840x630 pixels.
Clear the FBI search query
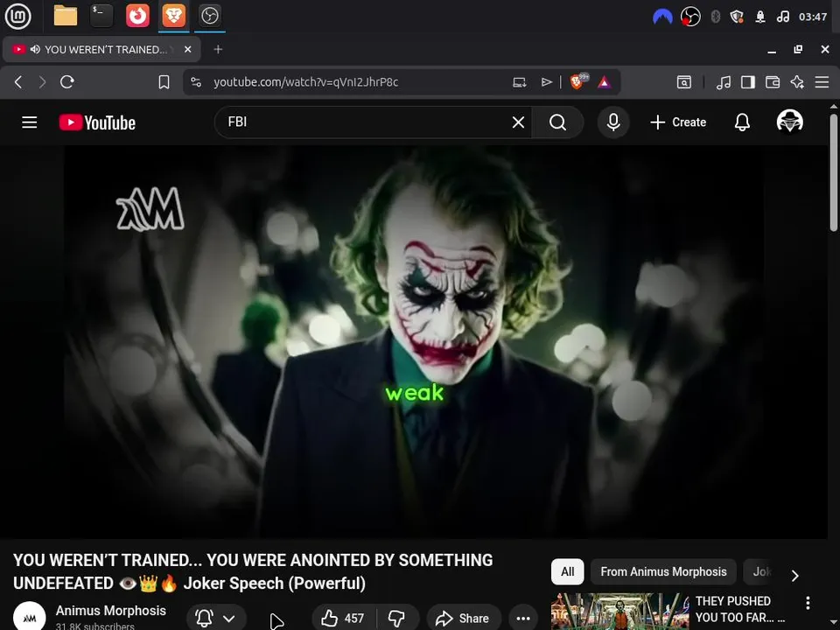(x=518, y=122)
